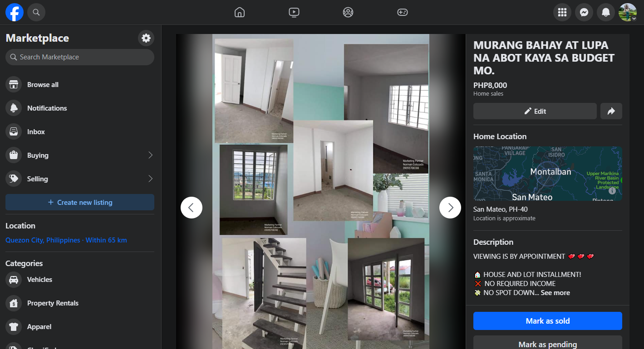Select Browse all in sidebar
Image resolution: width=644 pixels, height=349 pixels.
[80, 85]
